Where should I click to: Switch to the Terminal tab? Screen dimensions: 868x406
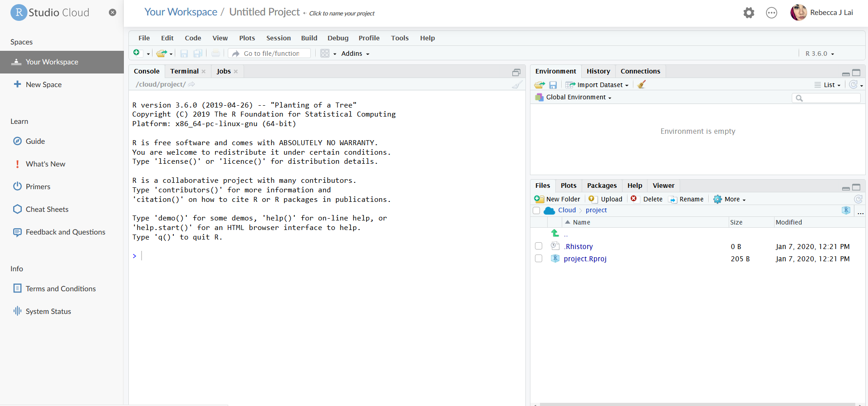coord(184,71)
